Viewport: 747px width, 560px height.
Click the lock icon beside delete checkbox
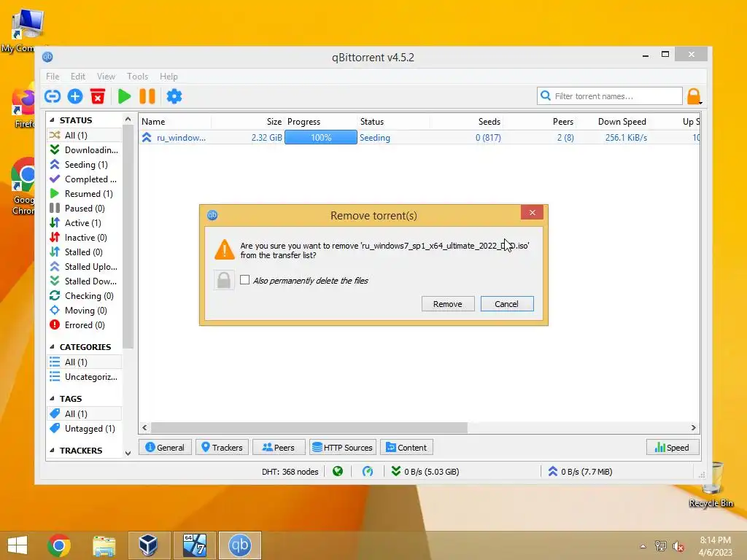tap(224, 280)
